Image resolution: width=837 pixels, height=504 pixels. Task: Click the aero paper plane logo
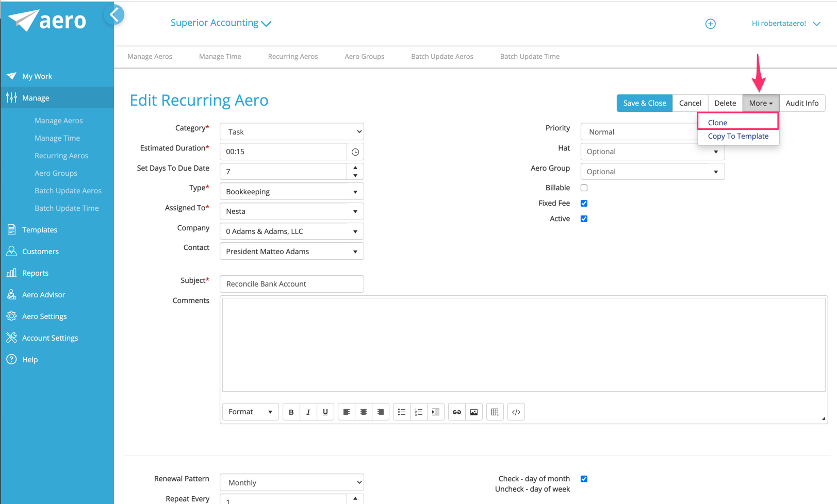click(x=47, y=21)
